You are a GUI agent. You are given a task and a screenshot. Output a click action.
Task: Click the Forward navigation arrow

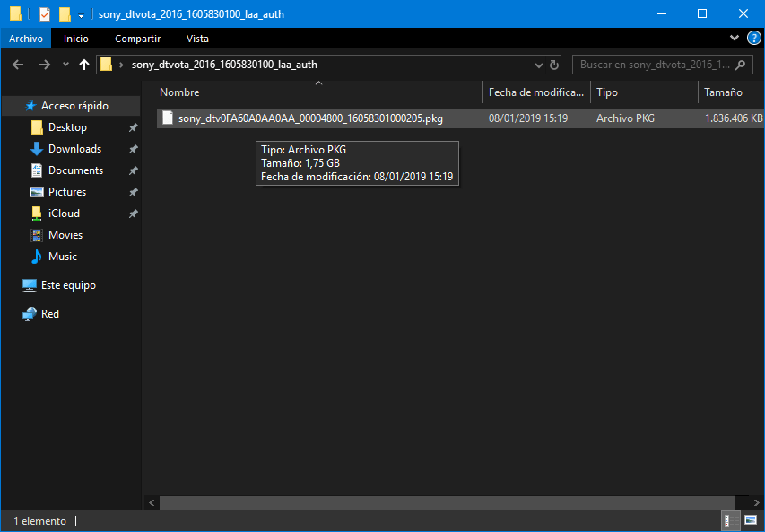(44, 65)
